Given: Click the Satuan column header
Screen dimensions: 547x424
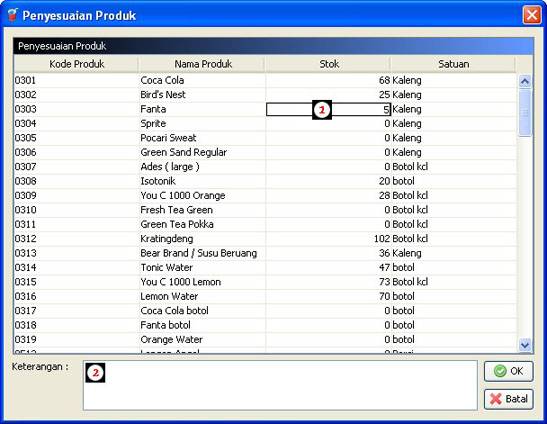Looking at the screenshot, I should tap(453, 64).
